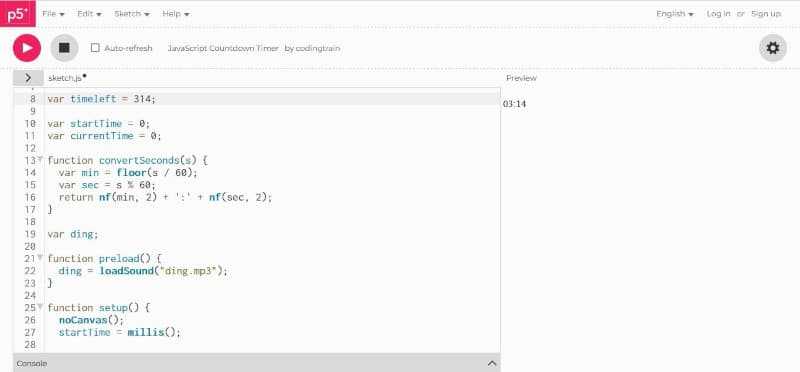Viewport: 800px width, 372px height.
Task: Open the English language dropdown
Action: pyautogui.click(x=675, y=14)
